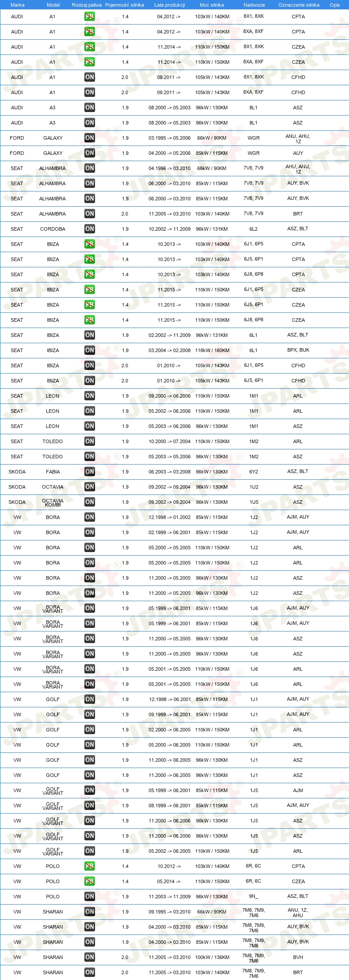Image resolution: width=349 pixels, height=980 pixels.
Task: Click the Marka column header
Action: (17, 5)
